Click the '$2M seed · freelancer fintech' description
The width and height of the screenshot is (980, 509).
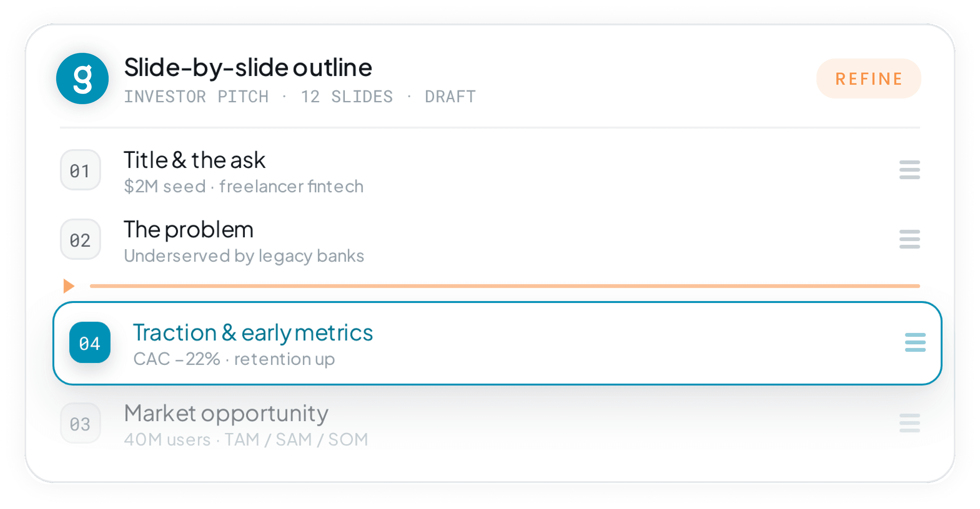[x=243, y=187]
